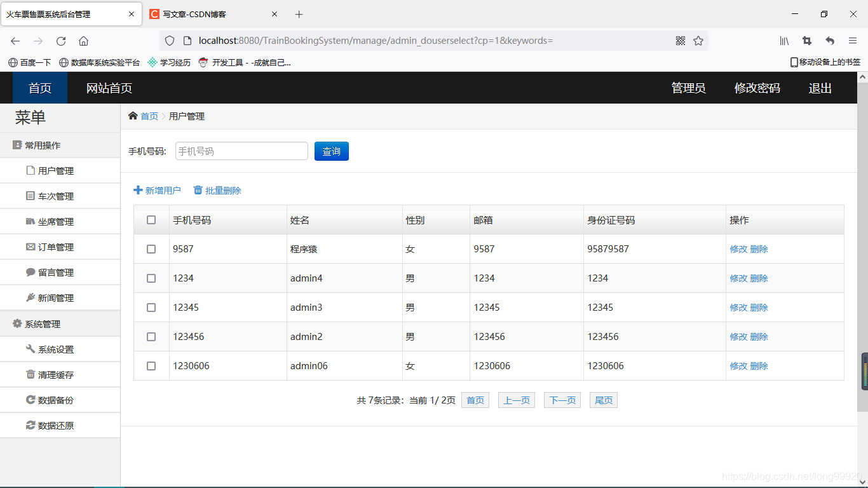Click 修改 for user admin2
The image size is (868, 488).
[x=738, y=337]
